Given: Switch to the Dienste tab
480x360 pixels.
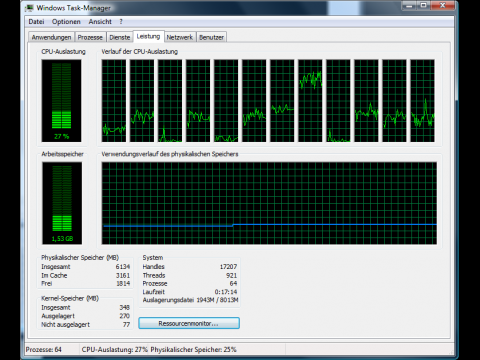Looking at the screenshot, I should click(x=120, y=37).
